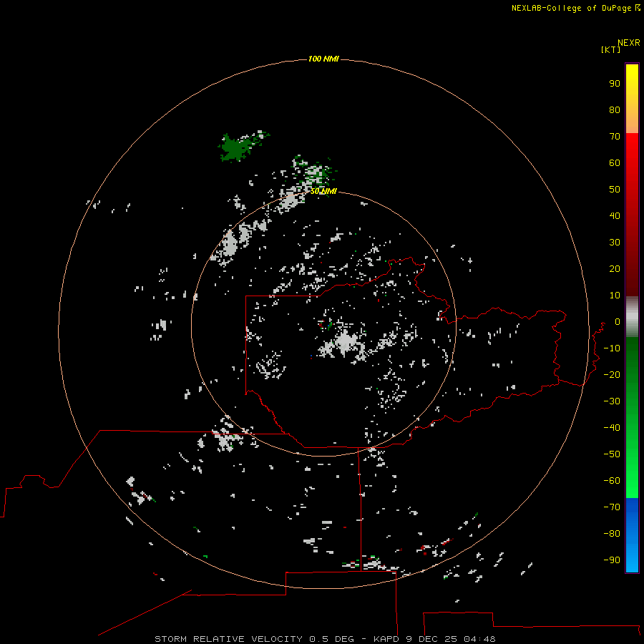This screenshot has width=644, height=644.
Task: Click the positive 50 value on the velocity scale
Action: pos(615,190)
